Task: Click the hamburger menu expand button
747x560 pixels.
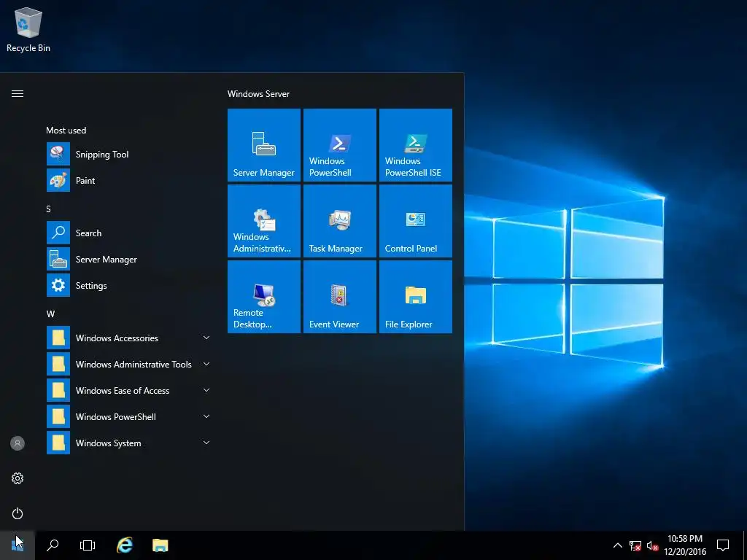Action: point(18,94)
